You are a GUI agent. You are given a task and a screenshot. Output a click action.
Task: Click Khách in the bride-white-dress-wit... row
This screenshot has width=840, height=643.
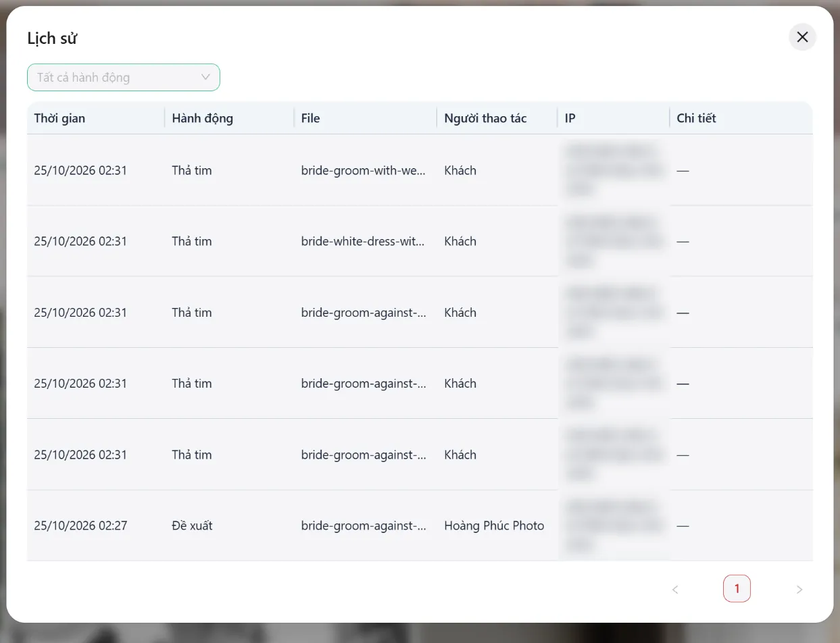460,241
